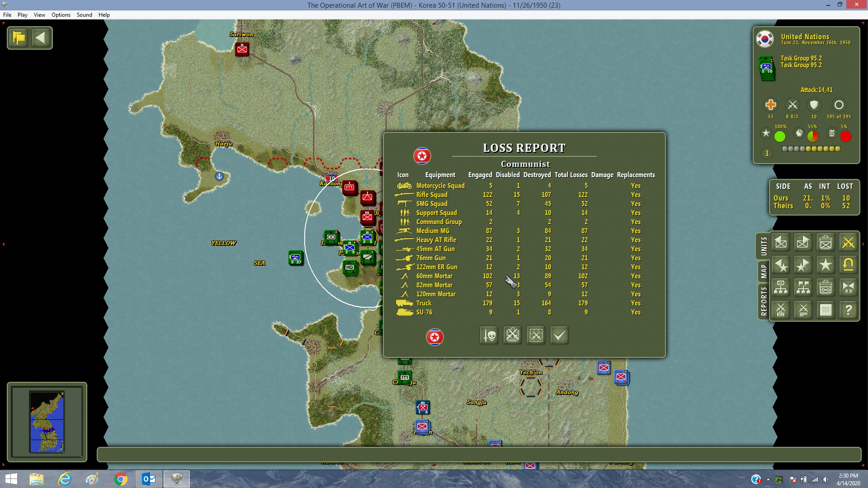Open the crossed swords with lines icon
868x488 pixels.
point(803,310)
